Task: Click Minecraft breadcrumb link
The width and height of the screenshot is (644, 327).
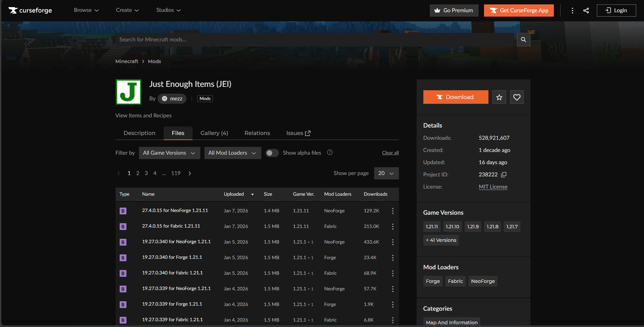Action: (x=127, y=61)
